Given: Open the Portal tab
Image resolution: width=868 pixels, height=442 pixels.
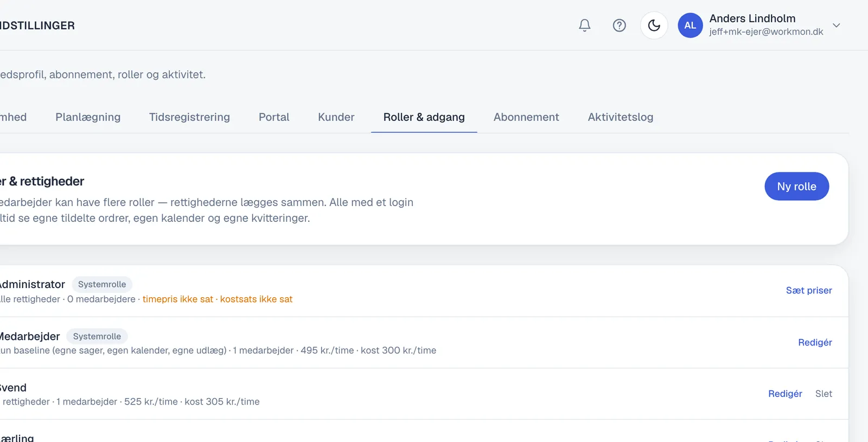Looking at the screenshot, I should (274, 117).
